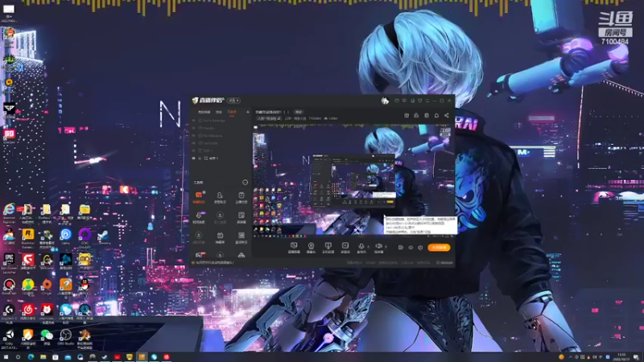Click the notice text at window bottom left
Screen dimensions: 644x362
tap(214, 262)
